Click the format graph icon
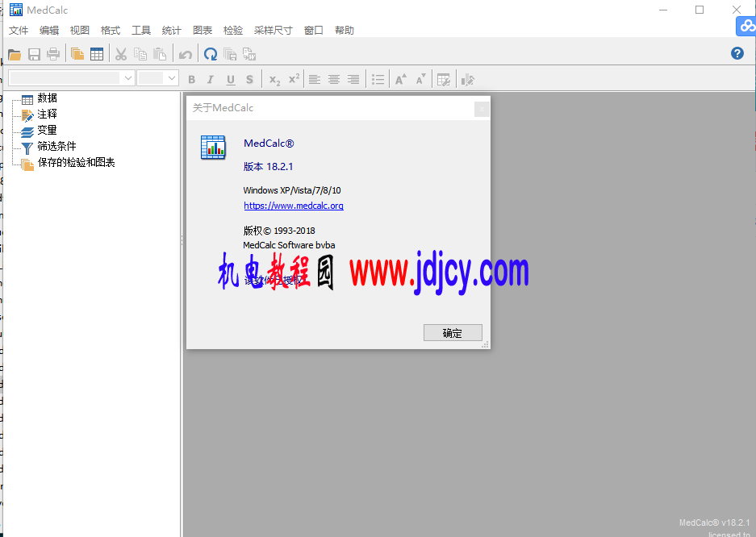The image size is (756, 537). click(x=468, y=80)
